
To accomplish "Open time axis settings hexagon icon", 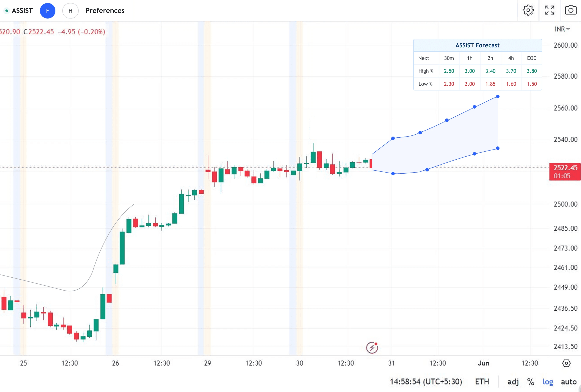I will click(566, 363).
